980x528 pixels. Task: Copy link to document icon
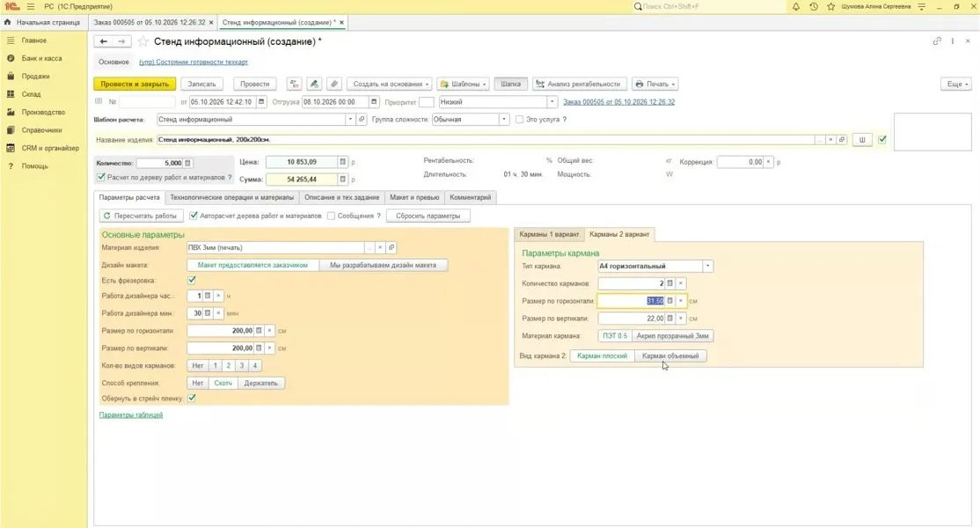point(937,41)
